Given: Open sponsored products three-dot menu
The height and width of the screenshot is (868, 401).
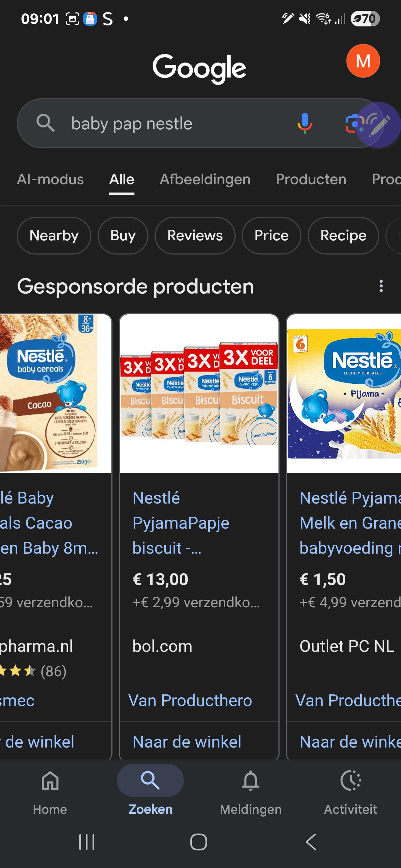Looking at the screenshot, I should click(x=381, y=286).
